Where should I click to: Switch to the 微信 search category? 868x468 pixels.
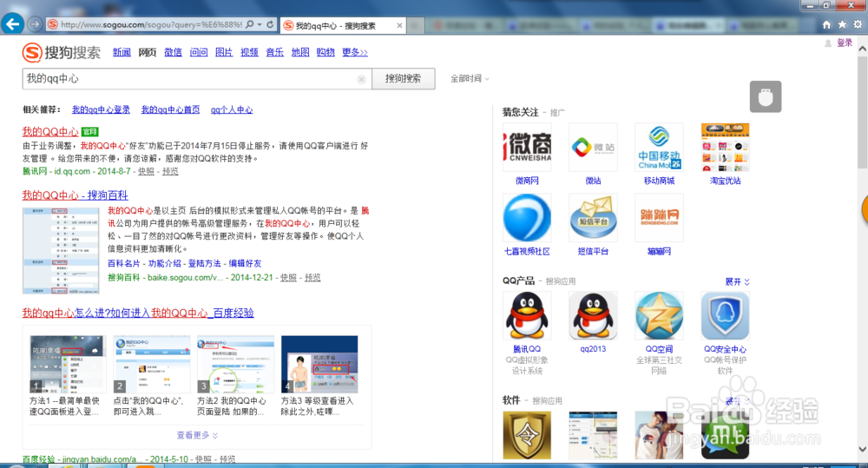[x=173, y=52]
